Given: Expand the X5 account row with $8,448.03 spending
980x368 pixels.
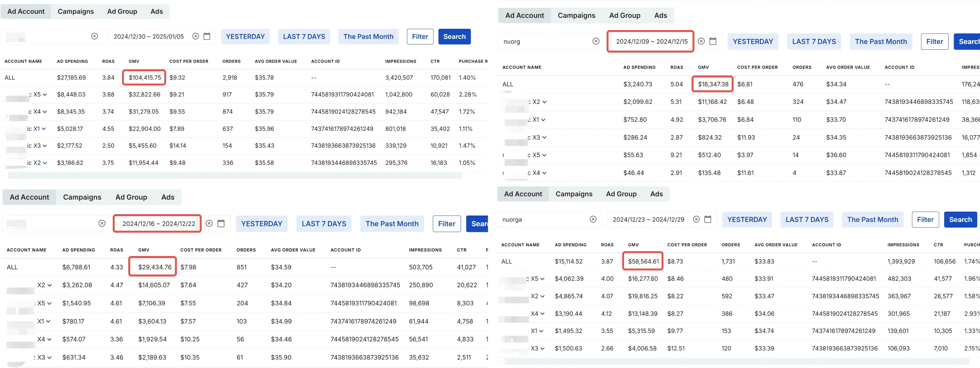Looking at the screenshot, I should click(x=45, y=94).
